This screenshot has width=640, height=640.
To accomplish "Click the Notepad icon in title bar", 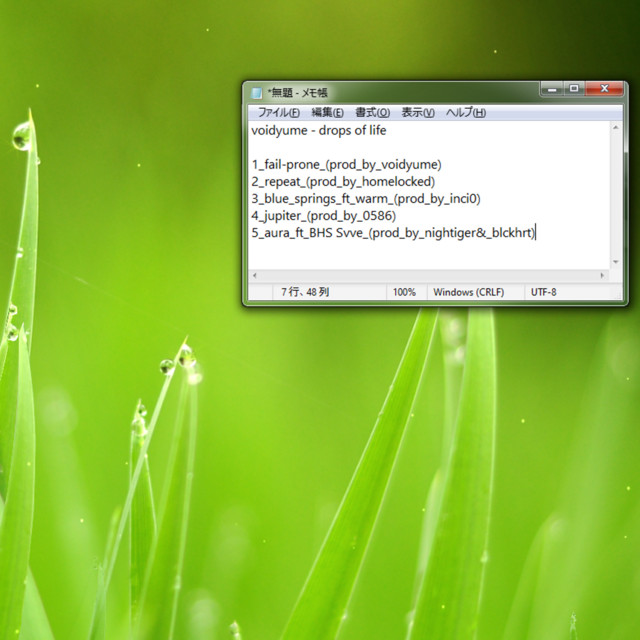I will pyautogui.click(x=256, y=92).
